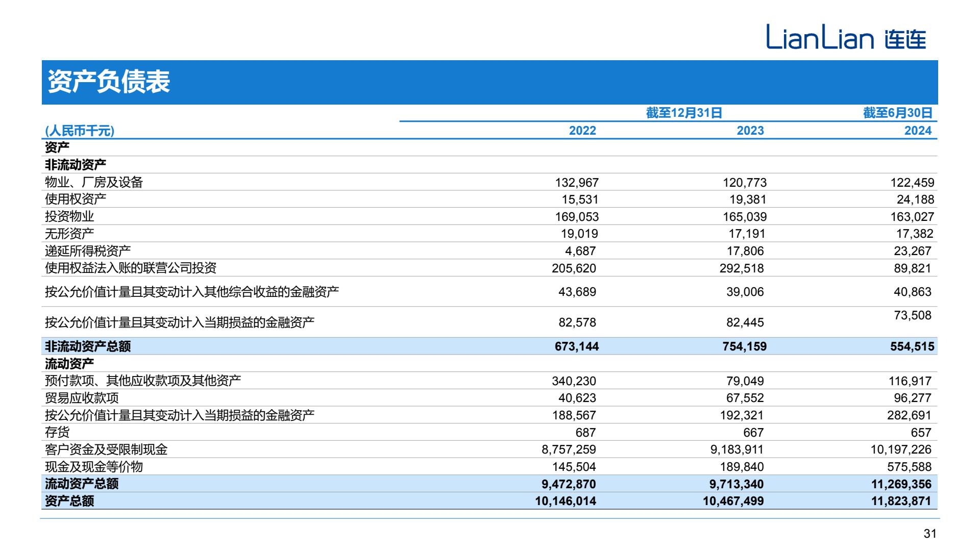Select the unit label (人民币千元)
Viewport: 980px width, 551px height.
point(80,131)
